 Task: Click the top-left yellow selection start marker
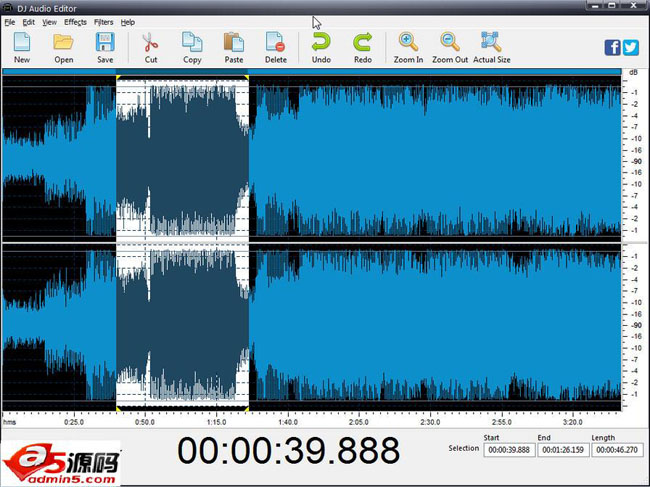coord(118,78)
